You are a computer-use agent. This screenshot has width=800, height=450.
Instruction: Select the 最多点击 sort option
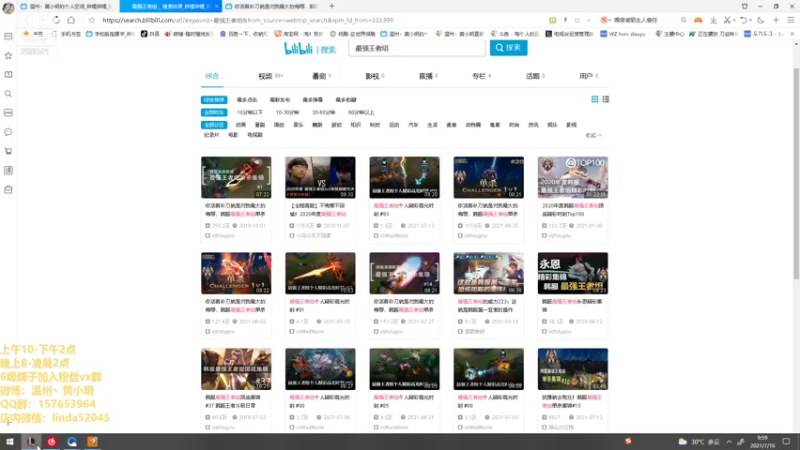[x=246, y=100]
